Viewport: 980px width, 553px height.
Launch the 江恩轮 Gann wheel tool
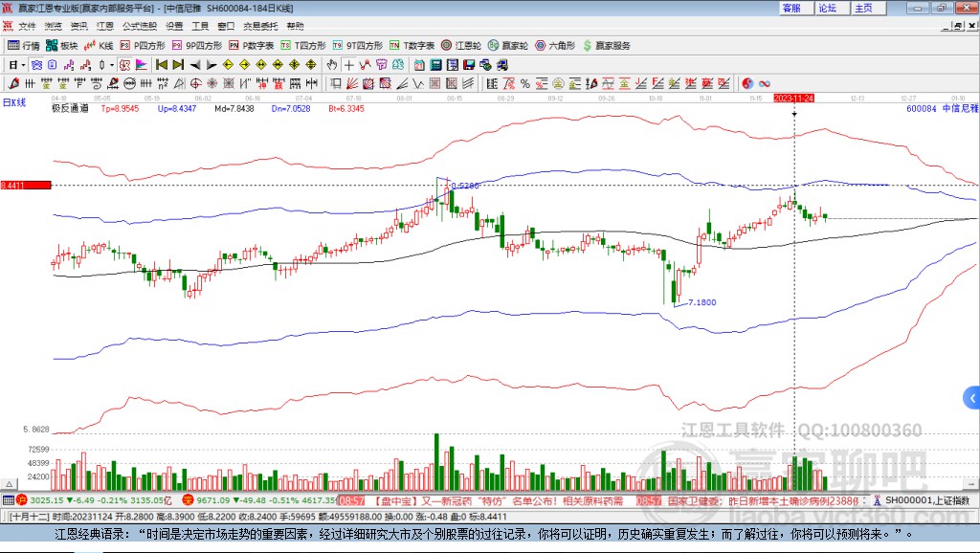click(461, 45)
